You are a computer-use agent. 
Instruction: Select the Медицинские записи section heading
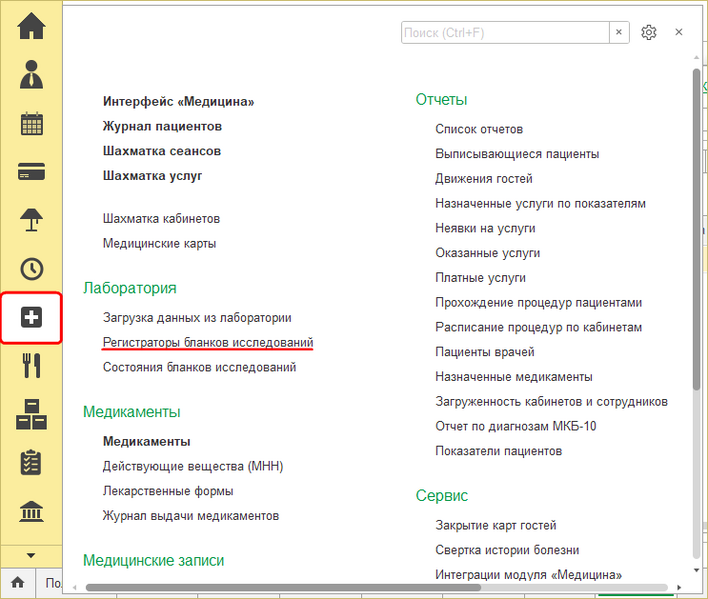[154, 561]
